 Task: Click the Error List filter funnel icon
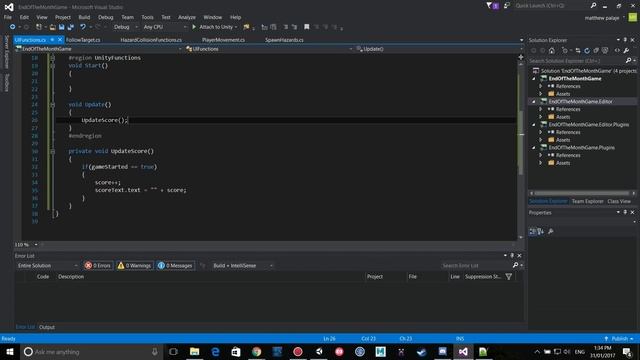pos(509,277)
